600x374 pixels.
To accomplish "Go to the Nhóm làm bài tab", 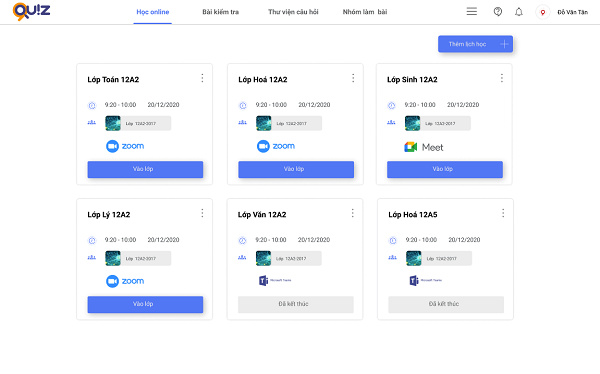I will [x=365, y=12].
